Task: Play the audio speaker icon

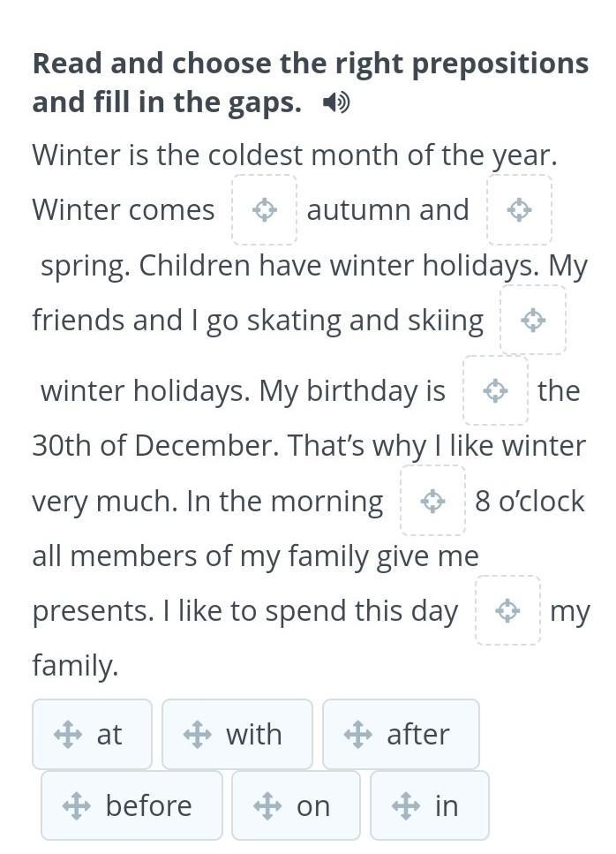Action: coord(335,103)
